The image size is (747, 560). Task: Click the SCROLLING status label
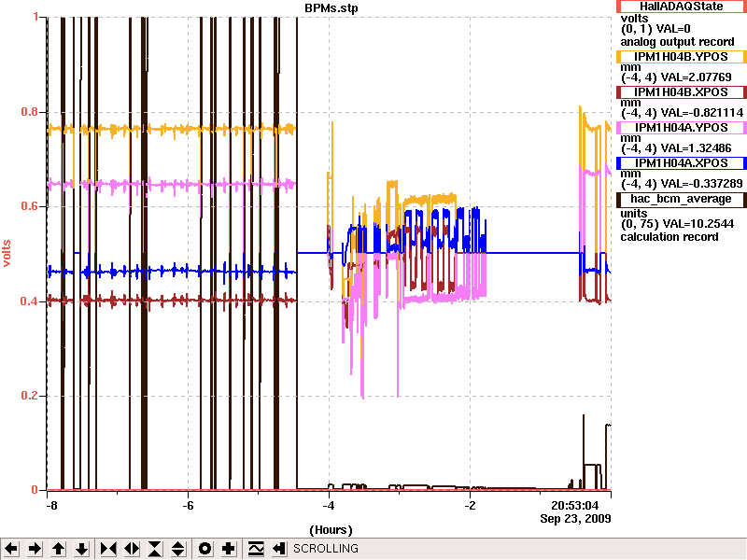[326, 549]
